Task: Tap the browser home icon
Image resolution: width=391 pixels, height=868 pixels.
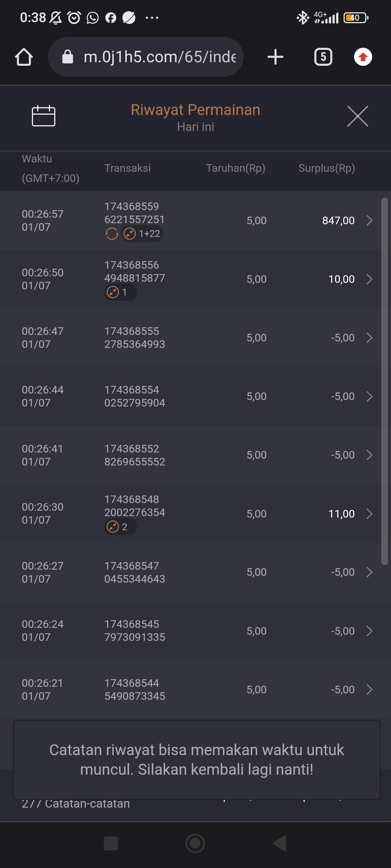Action: click(24, 57)
